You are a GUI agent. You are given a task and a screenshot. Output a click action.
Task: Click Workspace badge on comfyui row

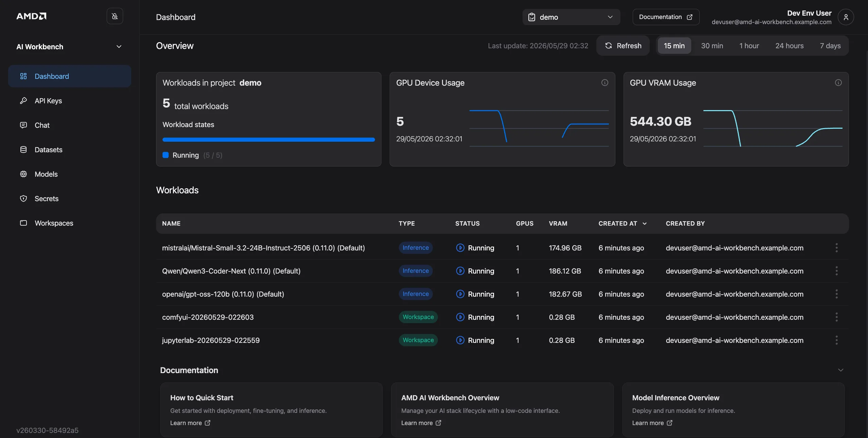click(418, 317)
